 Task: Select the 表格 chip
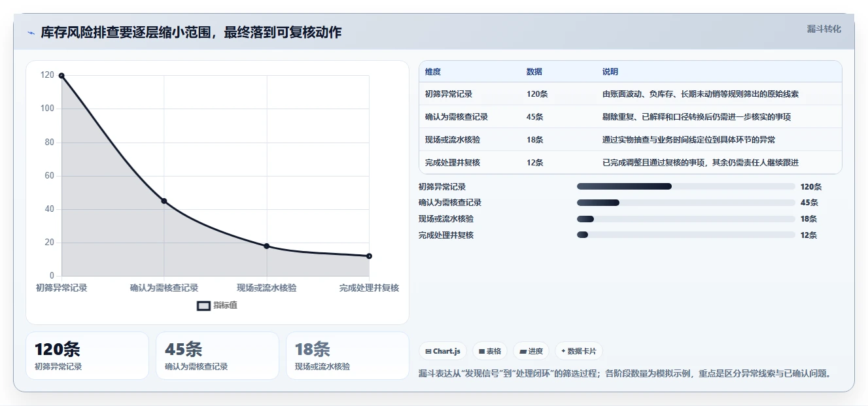click(x=490, y=351)
